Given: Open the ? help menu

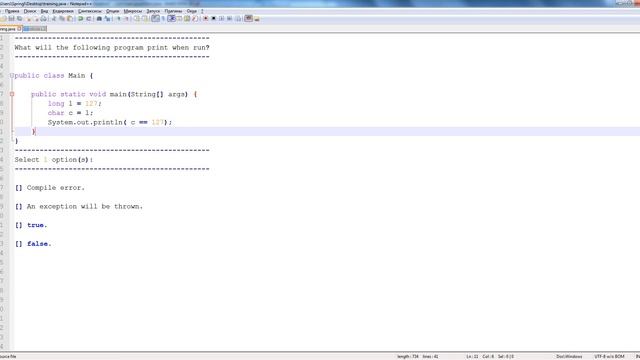Looking at the screenshot, I should 202,11.
